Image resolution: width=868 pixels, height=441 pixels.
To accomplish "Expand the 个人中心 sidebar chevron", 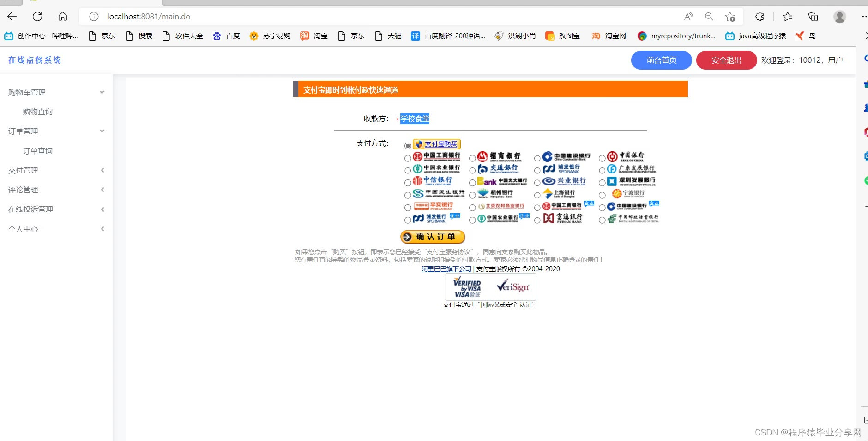I will (x=102, y=229).
